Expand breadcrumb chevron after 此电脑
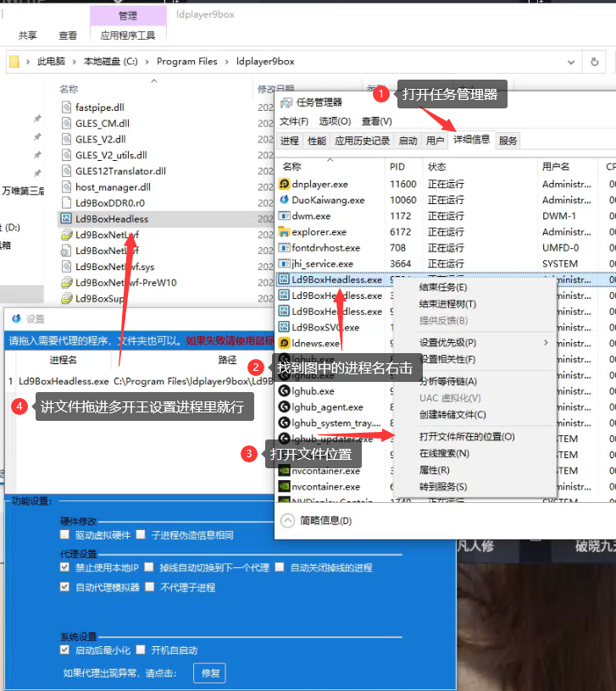616x691 pixels. point(74,62)
